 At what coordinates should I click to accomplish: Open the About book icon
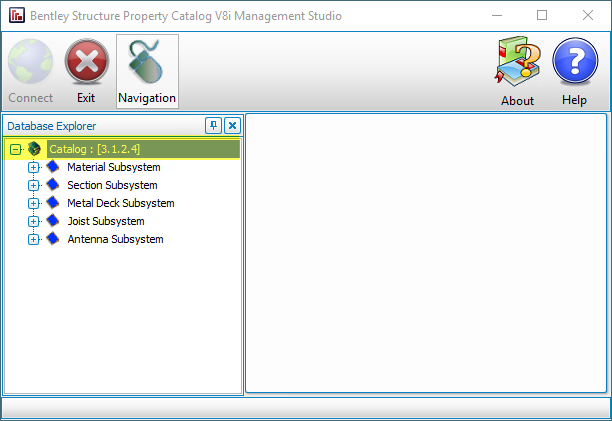pos(518,62)
